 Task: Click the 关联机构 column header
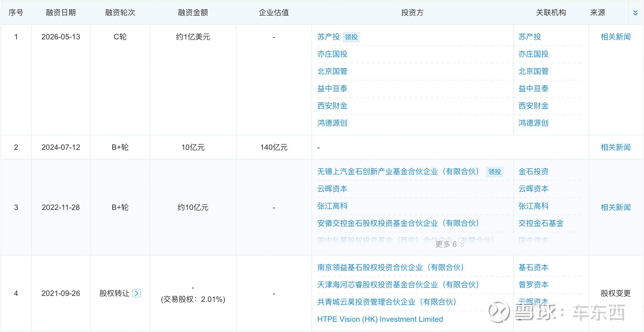pyautogui.click(x=551, y=13)
